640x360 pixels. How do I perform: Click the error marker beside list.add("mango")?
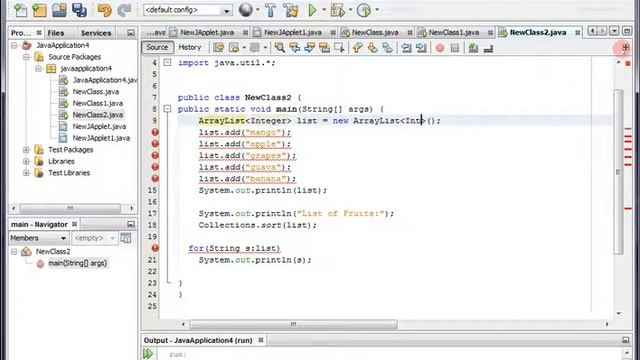(x=155, y=132)
